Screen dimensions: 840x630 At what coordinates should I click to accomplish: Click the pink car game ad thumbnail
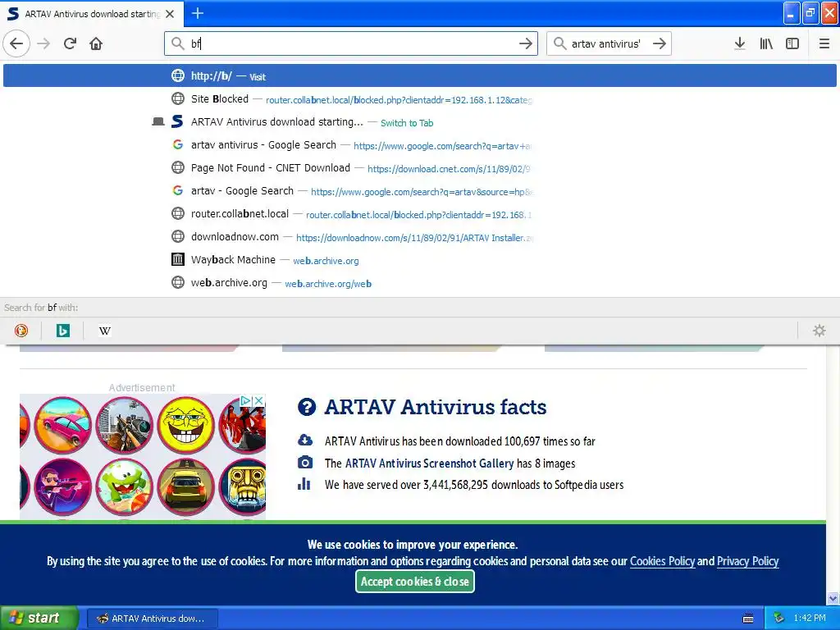(62, 426)
